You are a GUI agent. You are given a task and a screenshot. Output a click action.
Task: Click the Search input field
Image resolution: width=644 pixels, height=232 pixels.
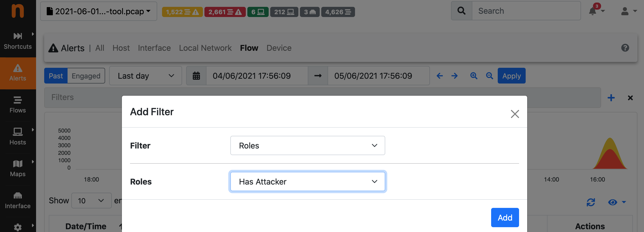click(526, 11)
